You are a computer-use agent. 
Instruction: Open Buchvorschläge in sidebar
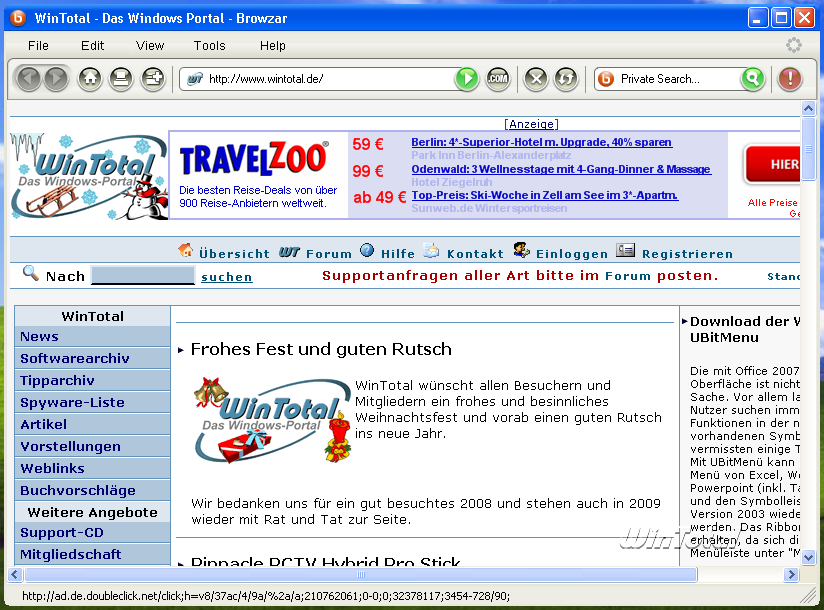tap(92, 491)
